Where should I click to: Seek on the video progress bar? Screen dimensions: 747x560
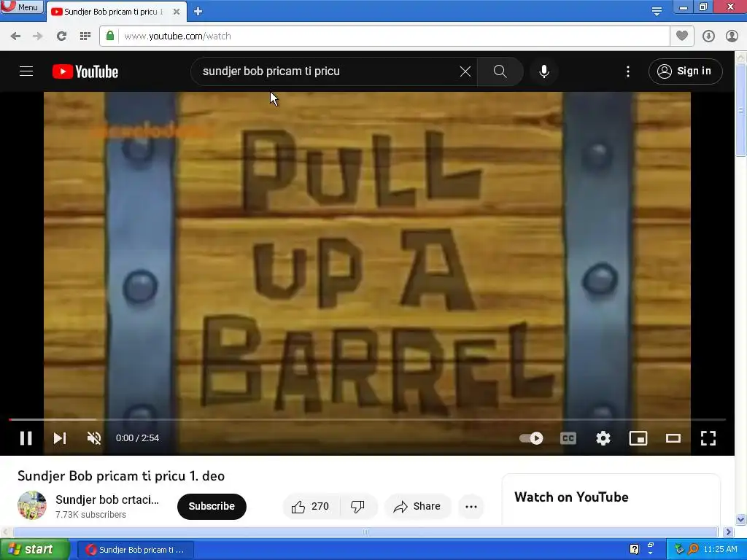click(x=367, y=419)
